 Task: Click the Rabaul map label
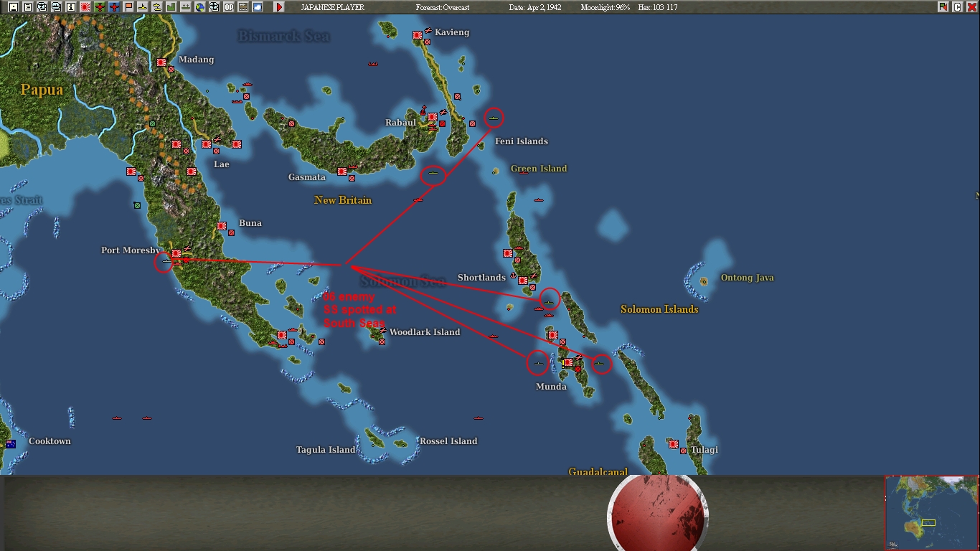pos(400,123)
